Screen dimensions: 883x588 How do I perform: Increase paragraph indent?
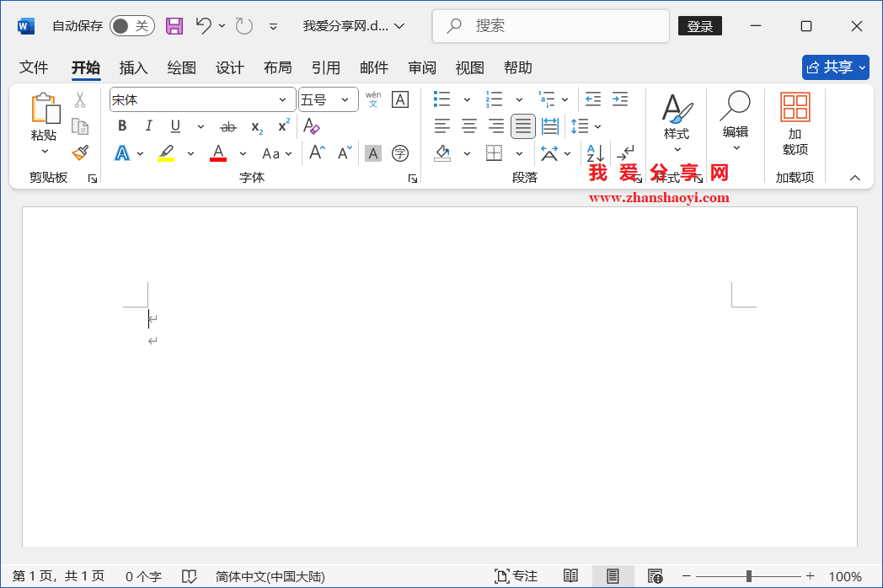[620, 99]
